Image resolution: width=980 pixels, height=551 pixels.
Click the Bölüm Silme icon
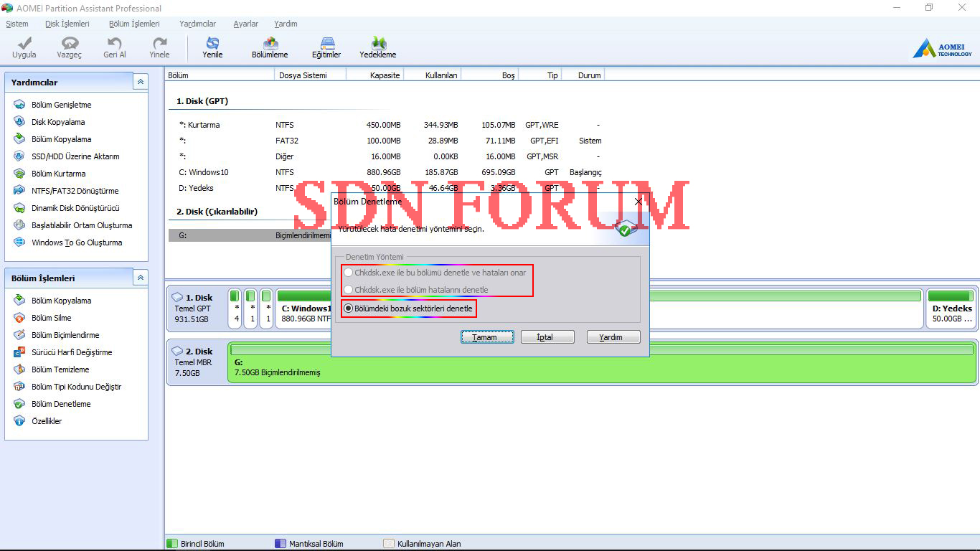point(19,318)
